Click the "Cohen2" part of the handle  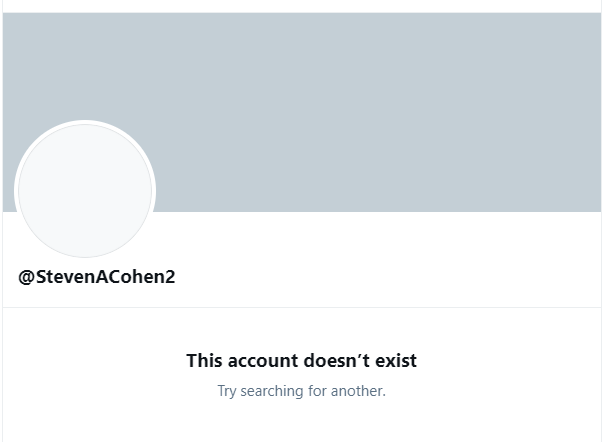[146, 277]
